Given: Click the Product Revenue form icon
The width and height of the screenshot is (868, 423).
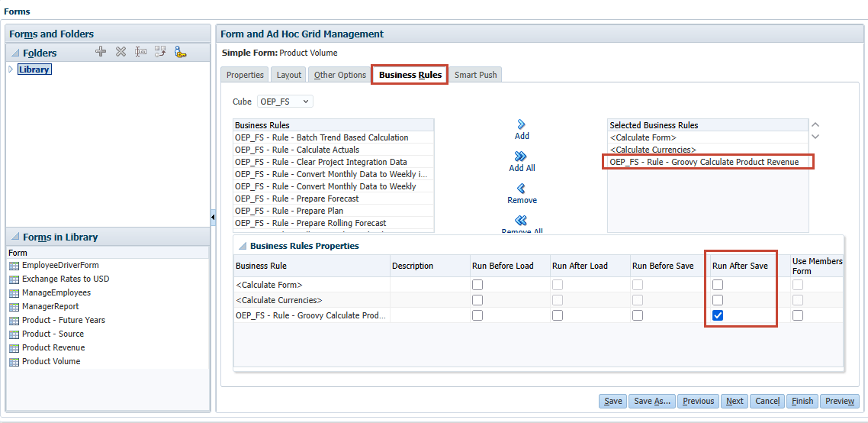Looking at the screenshot, I should point(14,348).
